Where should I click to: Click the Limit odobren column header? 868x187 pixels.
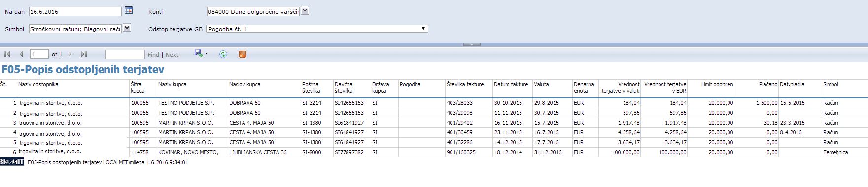[717, 84]
